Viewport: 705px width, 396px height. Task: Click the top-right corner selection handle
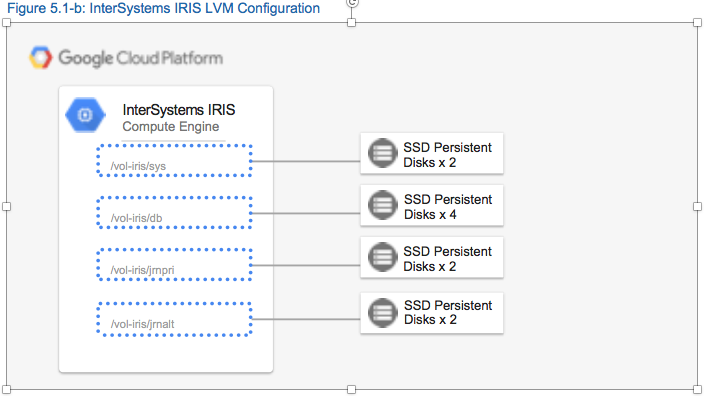697,22
